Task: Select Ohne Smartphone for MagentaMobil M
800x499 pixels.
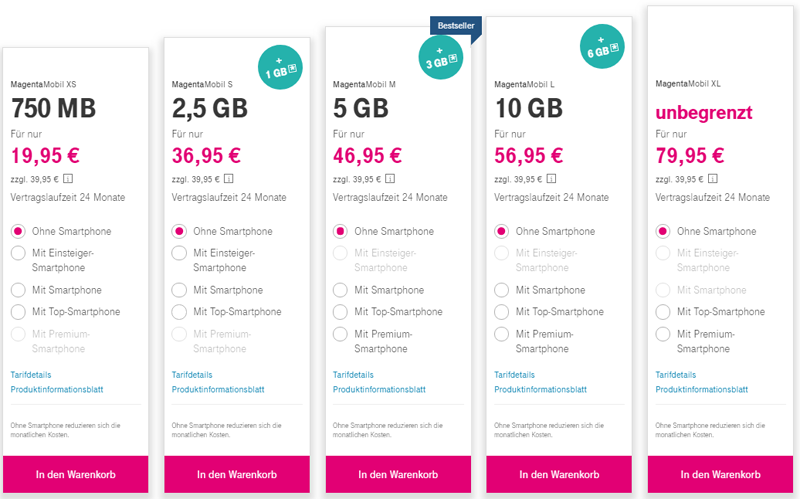Action: pyautogui.click(x=340, y=232)
